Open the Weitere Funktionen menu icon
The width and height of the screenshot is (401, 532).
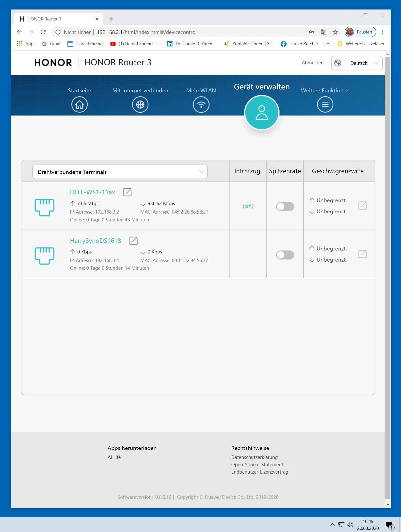click(325, 105)
